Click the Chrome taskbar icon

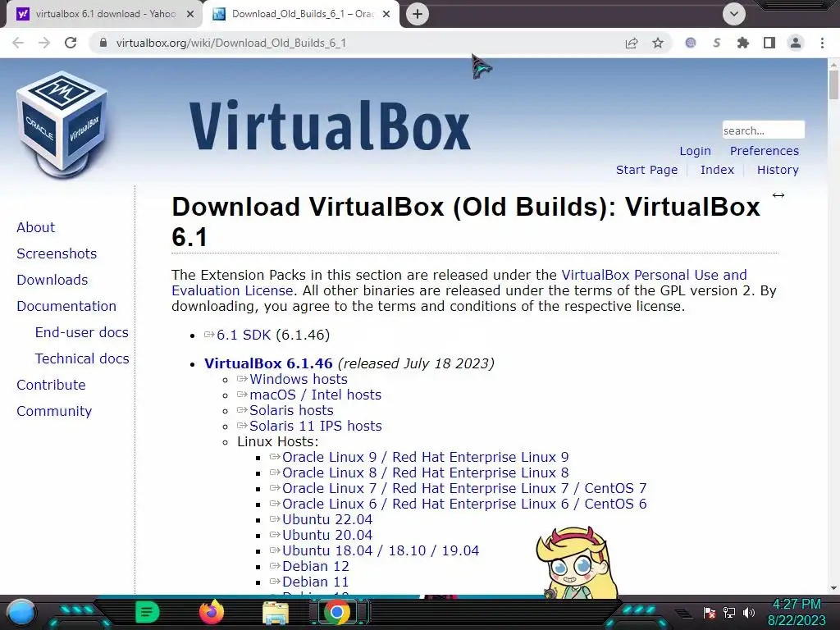coord(337,612)
